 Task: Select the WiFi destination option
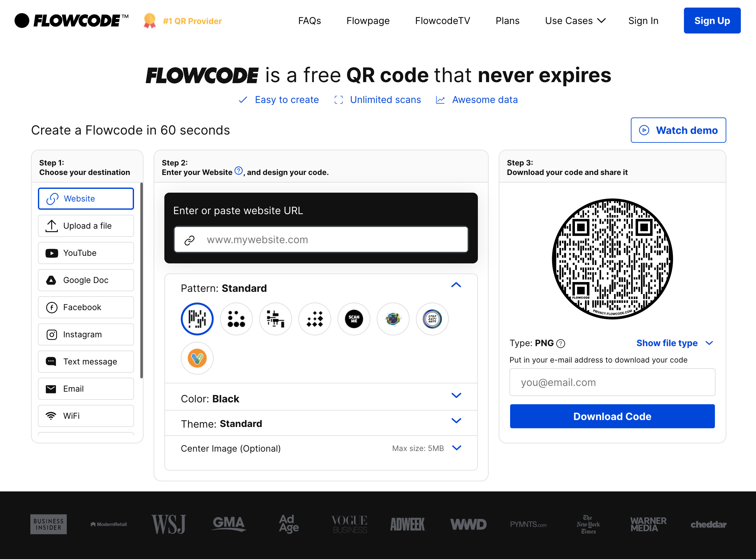pos(86,416)
